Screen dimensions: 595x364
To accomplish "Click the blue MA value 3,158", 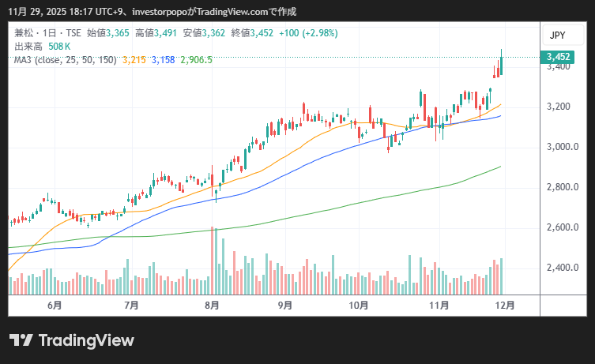I will [164, 60].
